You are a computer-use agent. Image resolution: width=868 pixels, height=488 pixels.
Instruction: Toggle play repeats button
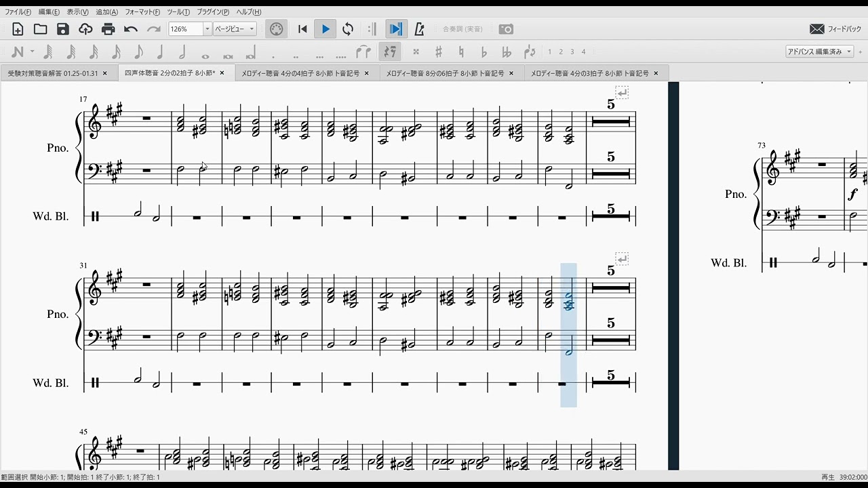coord(372,29)
